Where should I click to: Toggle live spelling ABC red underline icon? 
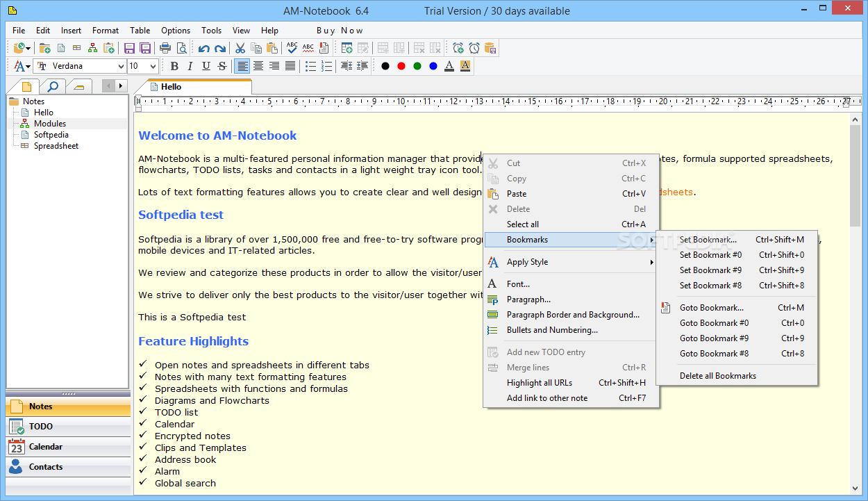[x=308, y=48]
